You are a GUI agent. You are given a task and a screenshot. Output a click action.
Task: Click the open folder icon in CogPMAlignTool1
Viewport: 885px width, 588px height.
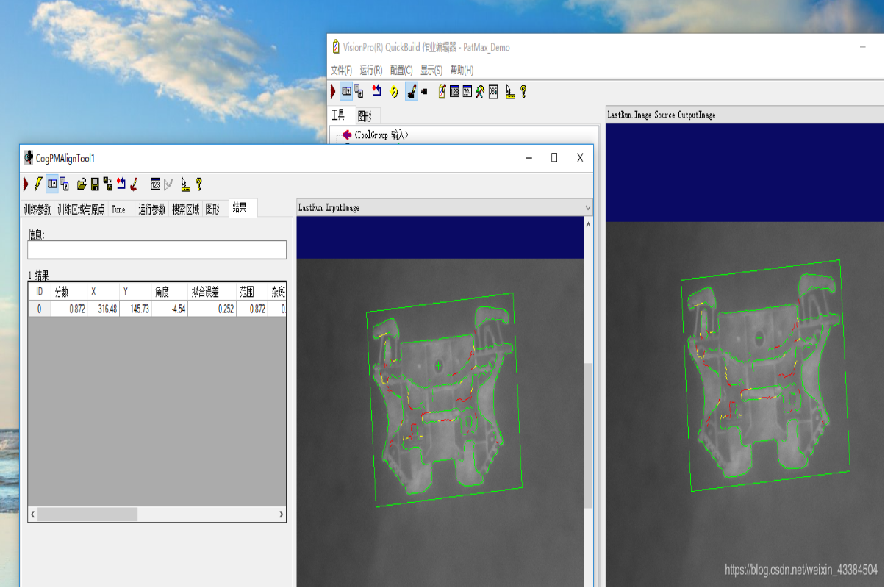pyautogui.click(x=82, y=184)
